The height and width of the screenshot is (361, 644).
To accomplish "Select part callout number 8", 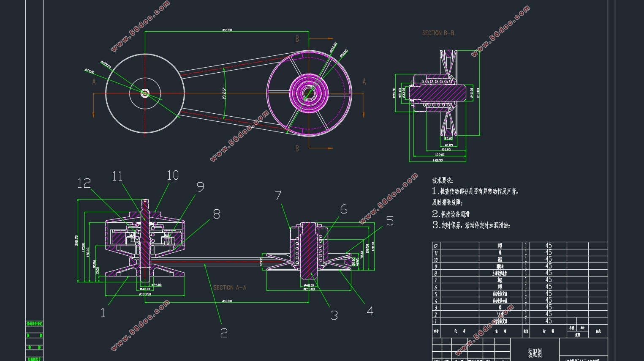I will coord(217,214).
